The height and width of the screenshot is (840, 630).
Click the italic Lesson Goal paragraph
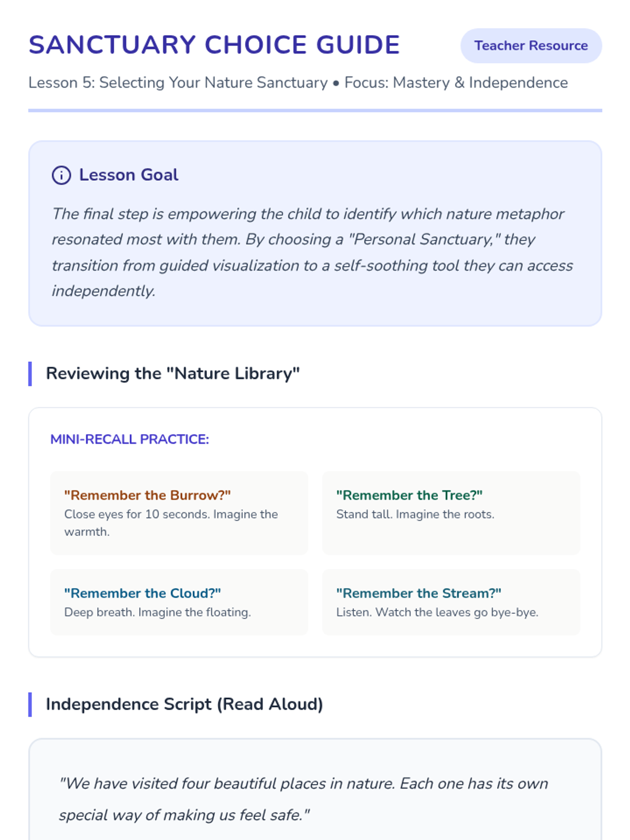pos(312,252)
